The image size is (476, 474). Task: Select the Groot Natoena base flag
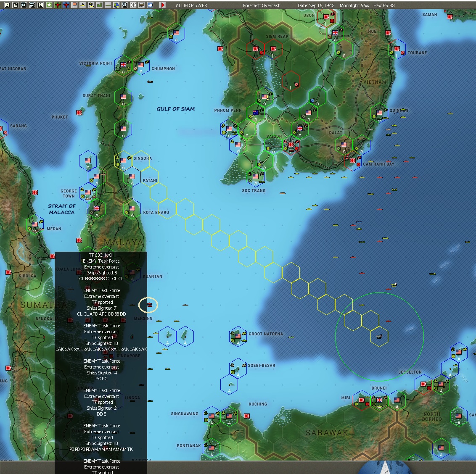coord(238,336)
